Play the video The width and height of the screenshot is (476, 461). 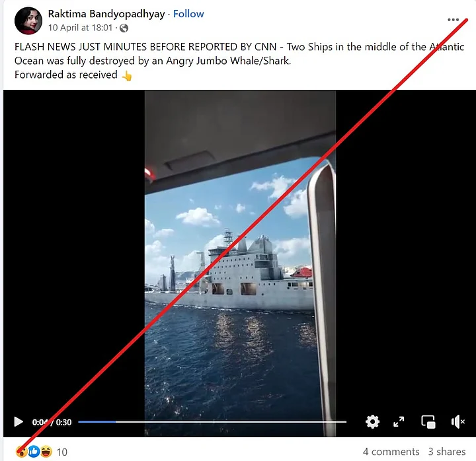click(x=19, y=421)
